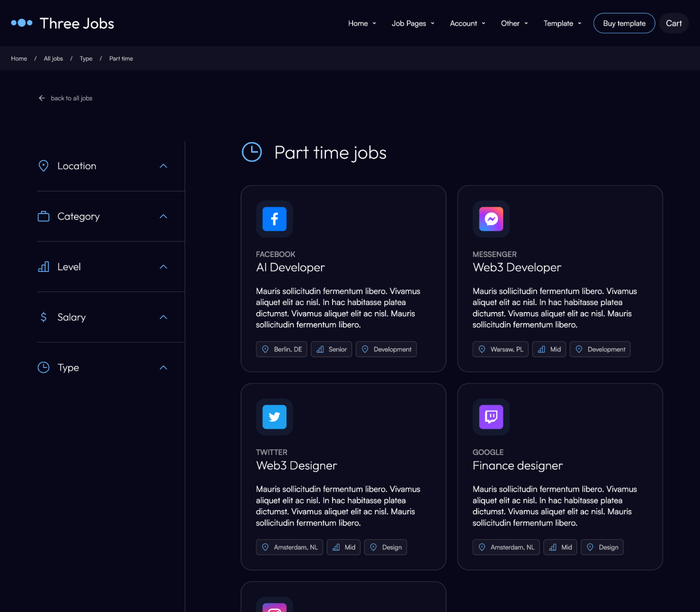Open the Twitch logo on the Google card

tap(491, 417)
